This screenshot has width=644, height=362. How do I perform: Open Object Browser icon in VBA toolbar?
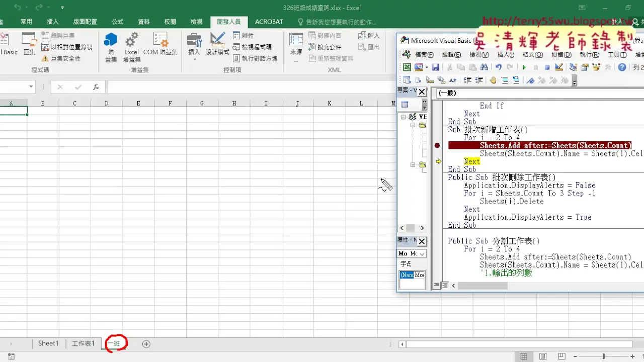(x=596, y=67)
